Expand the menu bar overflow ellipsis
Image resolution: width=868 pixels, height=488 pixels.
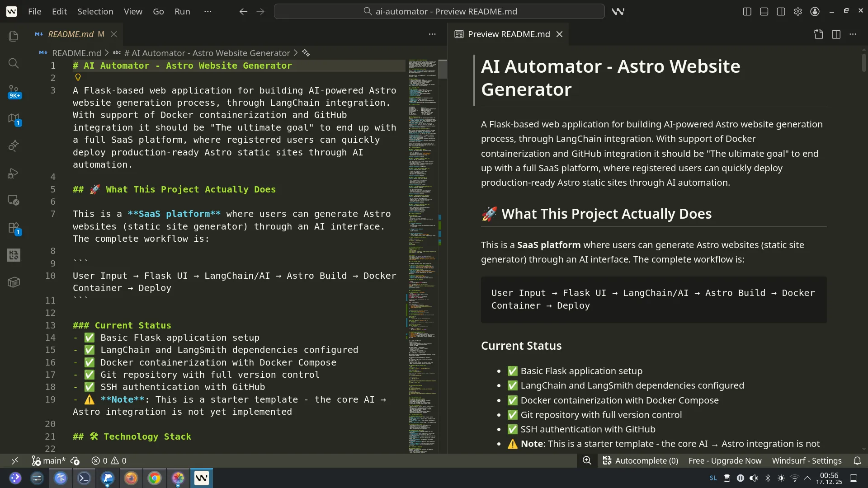[208, 12]
